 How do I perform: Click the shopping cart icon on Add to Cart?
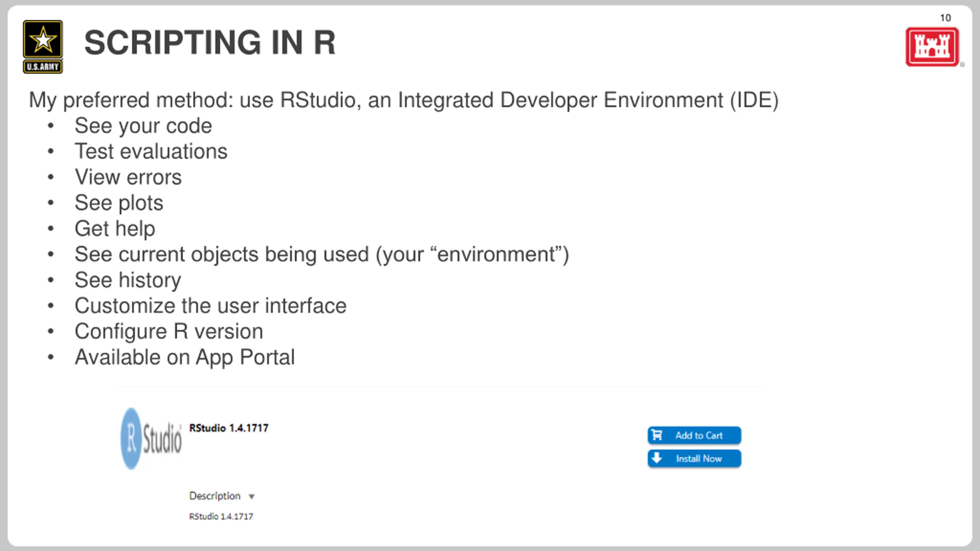657,435
